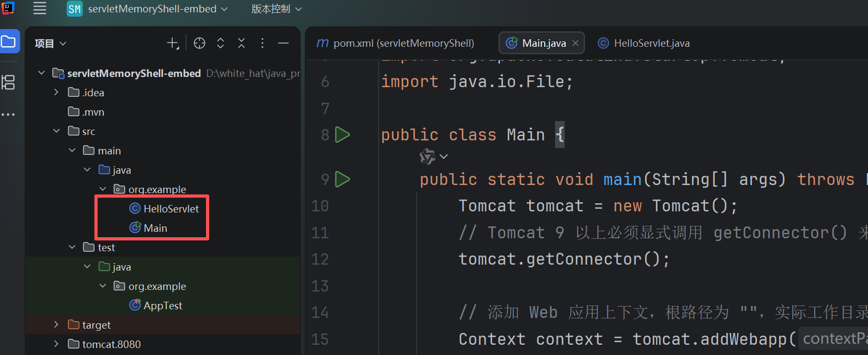Open the 项目 view dropdown

[51, 44]
